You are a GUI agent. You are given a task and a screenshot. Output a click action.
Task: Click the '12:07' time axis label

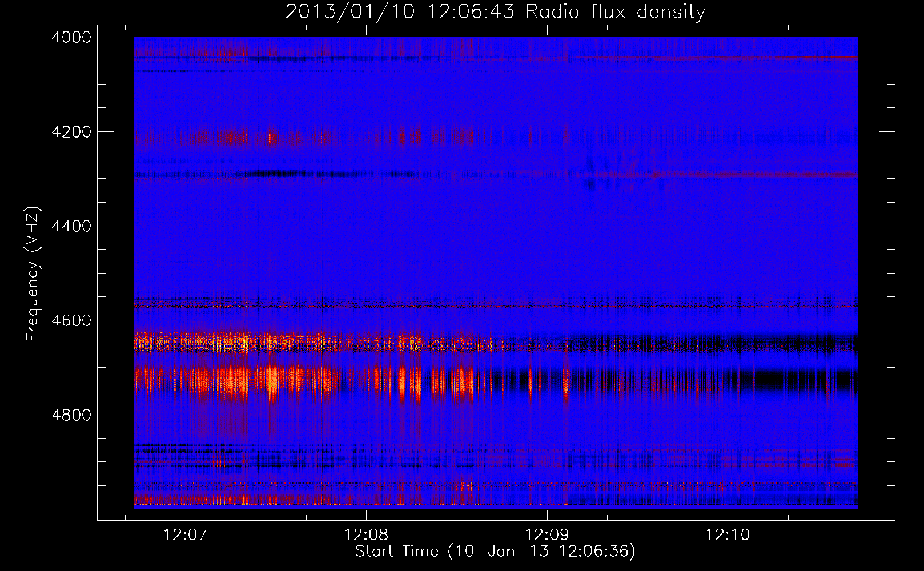pos(184,535)
